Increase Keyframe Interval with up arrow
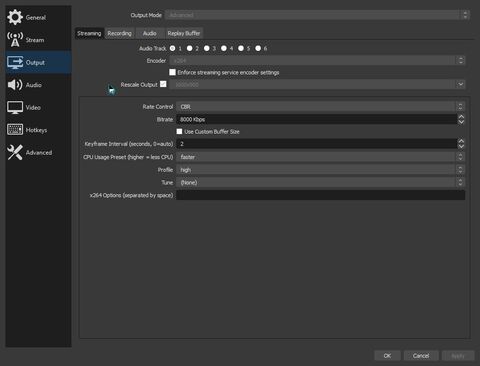480x366 pixels. pyautogui.click(x=461, y=141)
